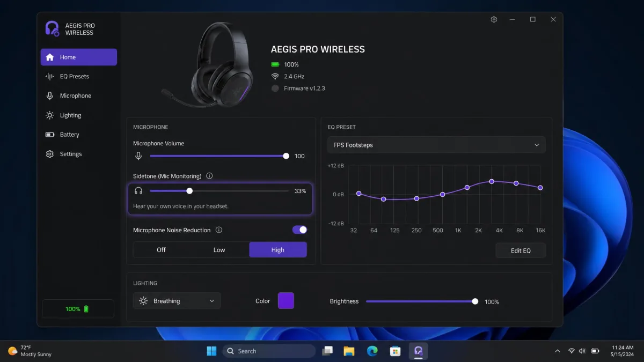The image size is (644, 362).
Task: Click the green battery icon beside 100%
Action: tap(275, 64)
